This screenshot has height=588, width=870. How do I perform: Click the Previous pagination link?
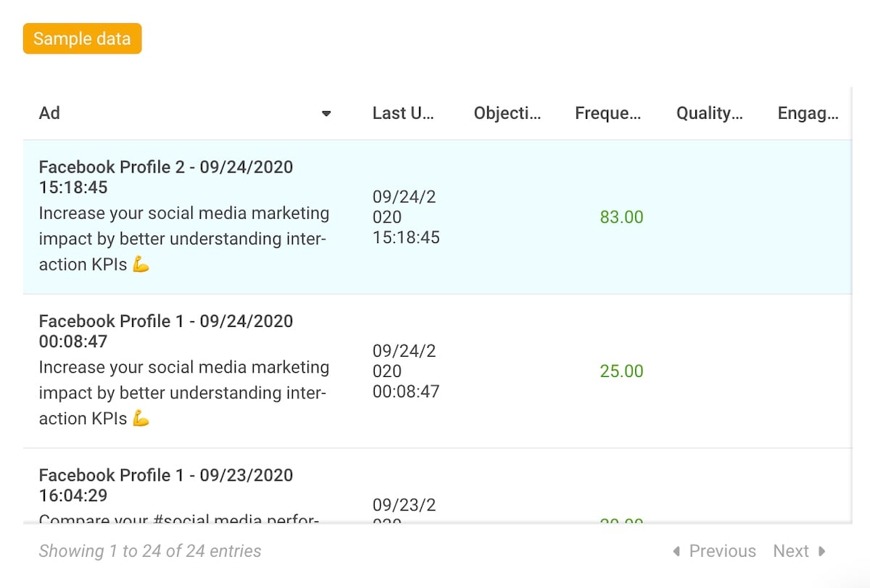(722, 551)
